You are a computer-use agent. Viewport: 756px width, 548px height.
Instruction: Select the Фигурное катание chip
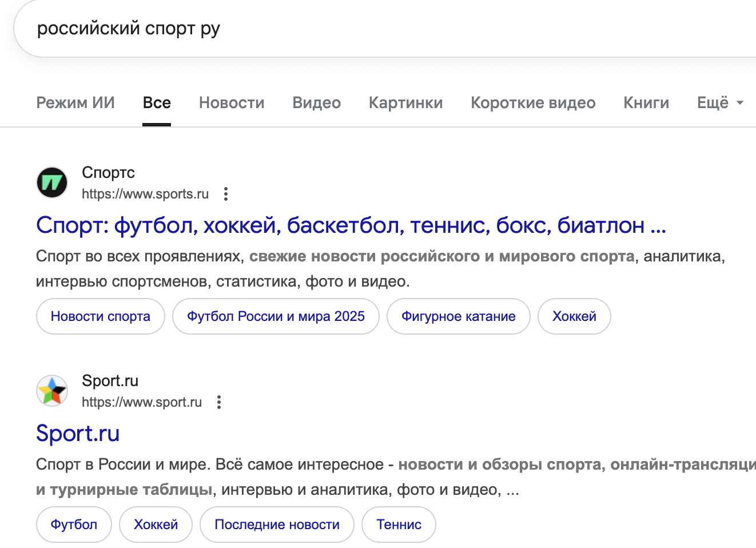[458, 316]
